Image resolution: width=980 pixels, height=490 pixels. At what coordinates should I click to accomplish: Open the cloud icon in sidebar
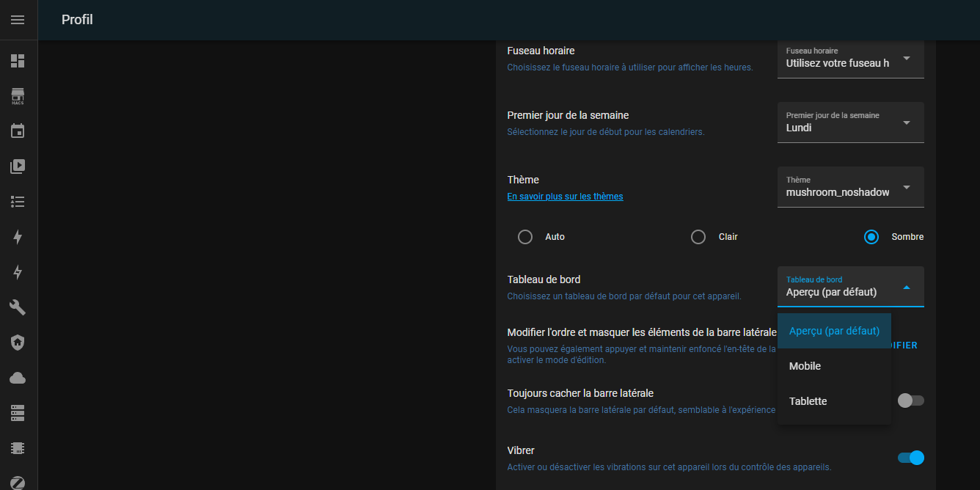point(18,378)
